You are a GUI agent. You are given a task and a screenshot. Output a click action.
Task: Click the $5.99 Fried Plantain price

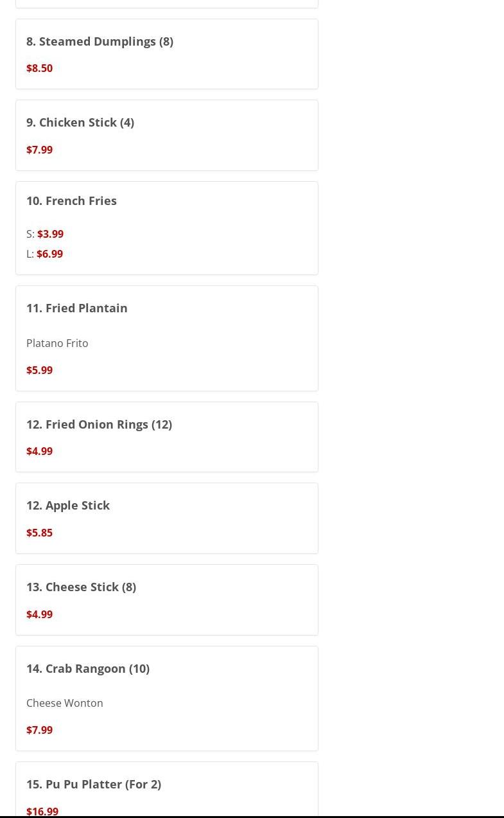click(x=39, y=370)
